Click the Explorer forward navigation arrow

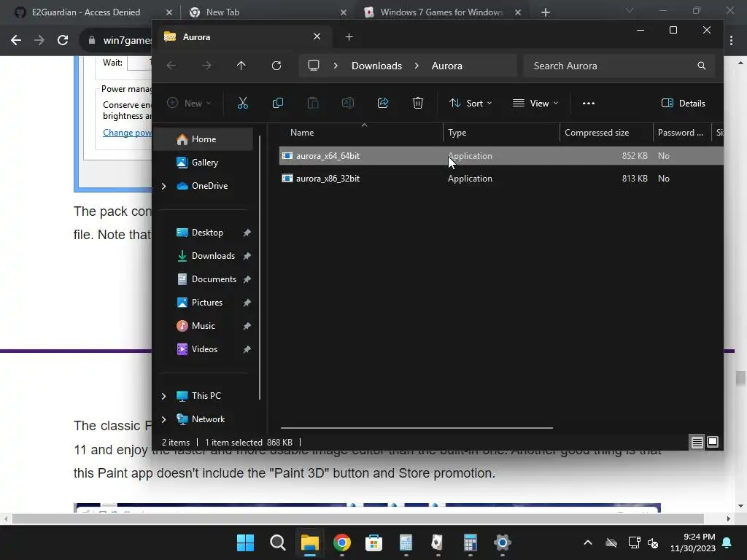[x=206, y=66]
